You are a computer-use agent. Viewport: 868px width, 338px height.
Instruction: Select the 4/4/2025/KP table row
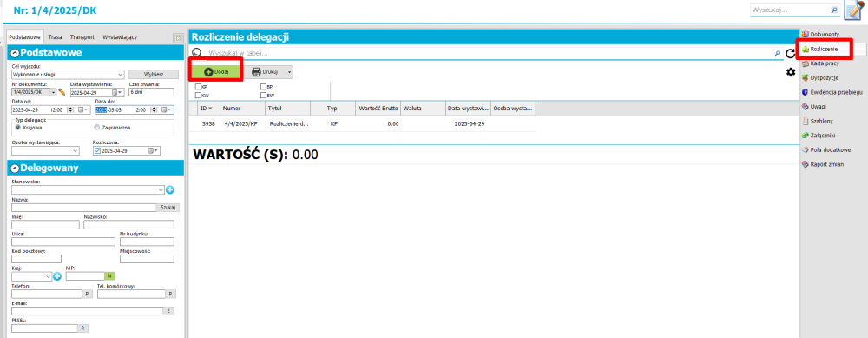(x=363, y=123)
